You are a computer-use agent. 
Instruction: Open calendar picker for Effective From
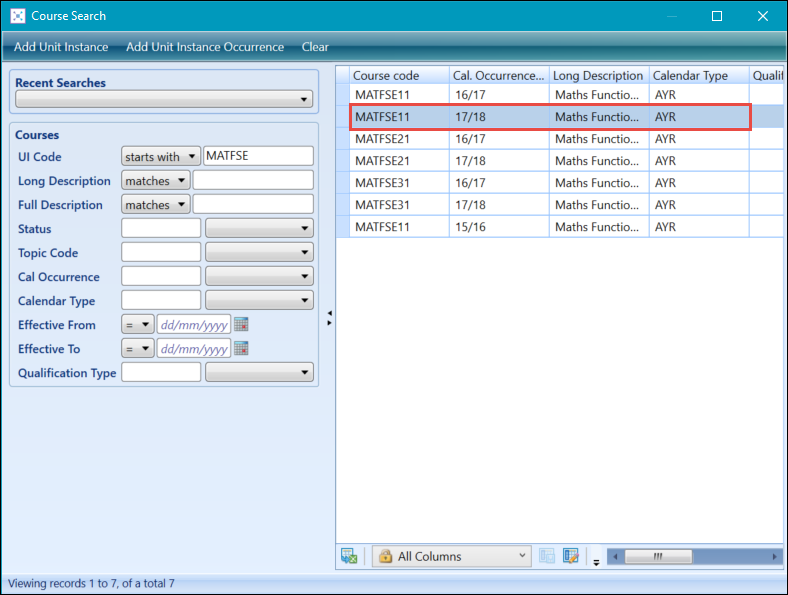coord(241,324)
